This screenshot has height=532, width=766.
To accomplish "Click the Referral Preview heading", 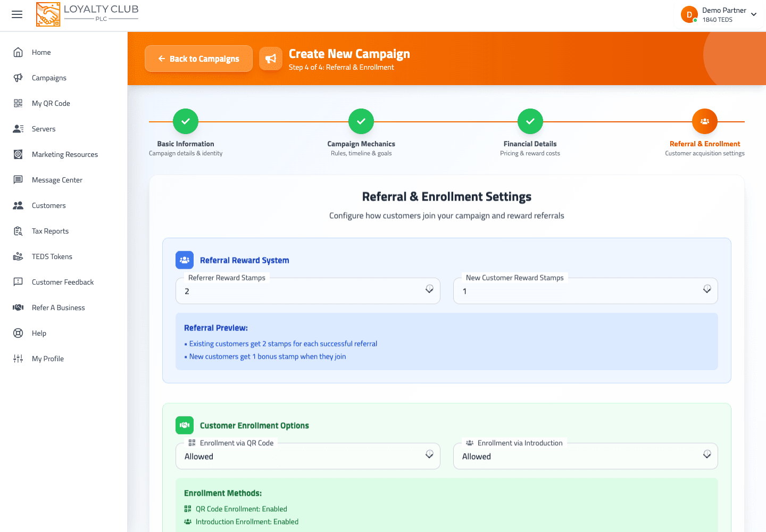I will point(216,328).
